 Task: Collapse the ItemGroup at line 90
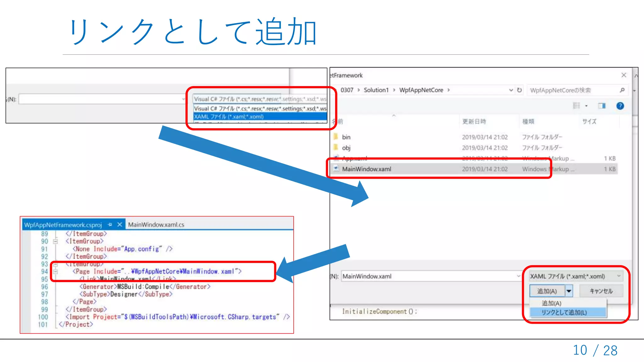coord(56,241)
